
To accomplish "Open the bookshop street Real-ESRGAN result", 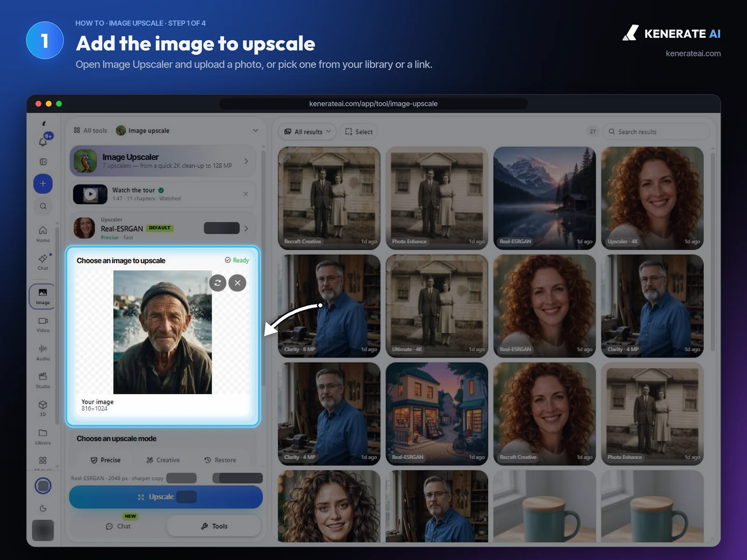I will pos(437,414).
